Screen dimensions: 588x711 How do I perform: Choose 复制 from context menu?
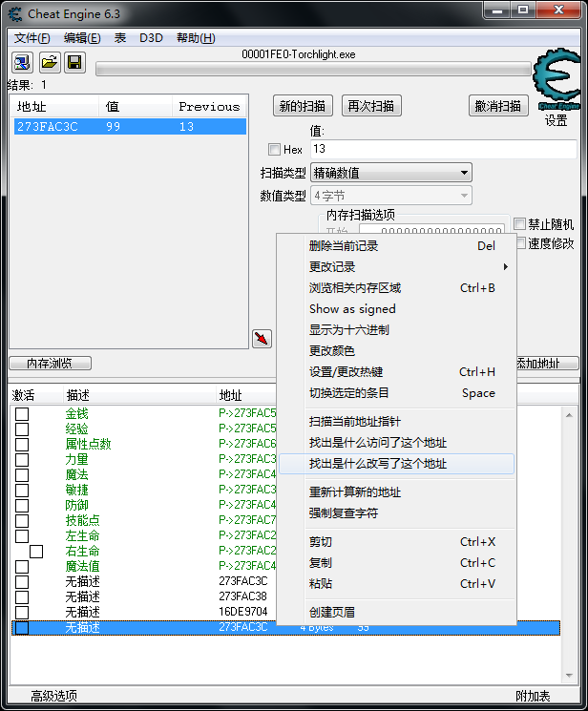[x=396, y=563]
